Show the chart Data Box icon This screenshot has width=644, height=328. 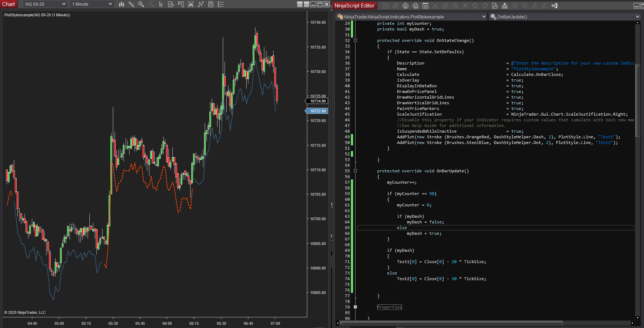[171, 4]
